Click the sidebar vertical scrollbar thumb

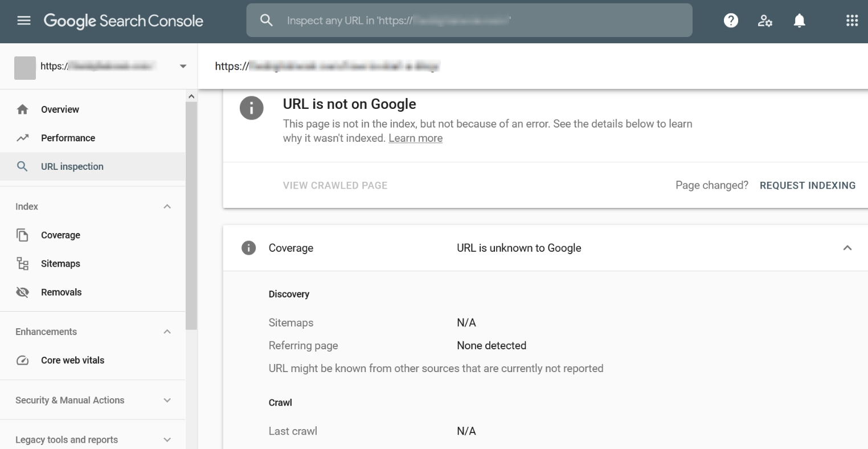point(191,216)
